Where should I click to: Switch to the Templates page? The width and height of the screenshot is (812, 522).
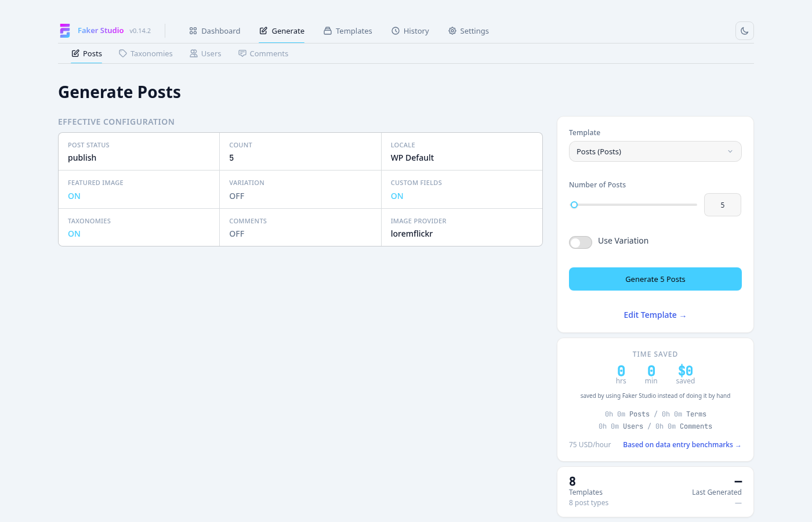point(348,31)
